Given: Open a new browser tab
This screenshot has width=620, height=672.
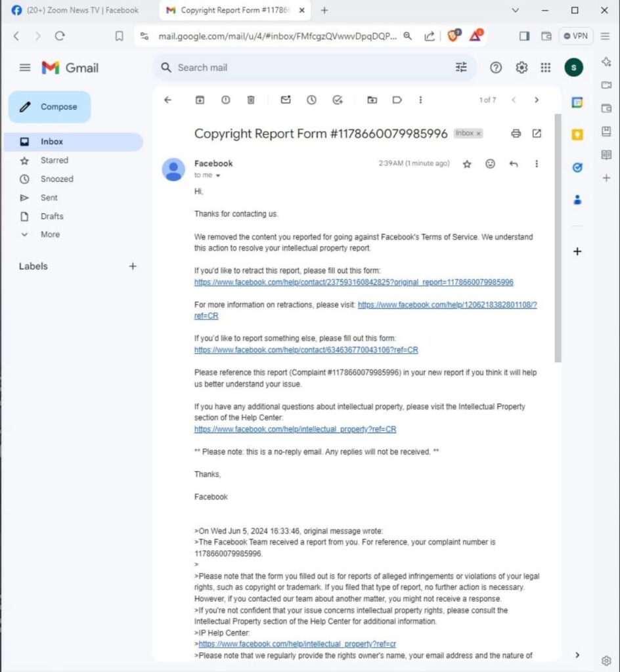Looking at the screenshot, I should point(324,10).
